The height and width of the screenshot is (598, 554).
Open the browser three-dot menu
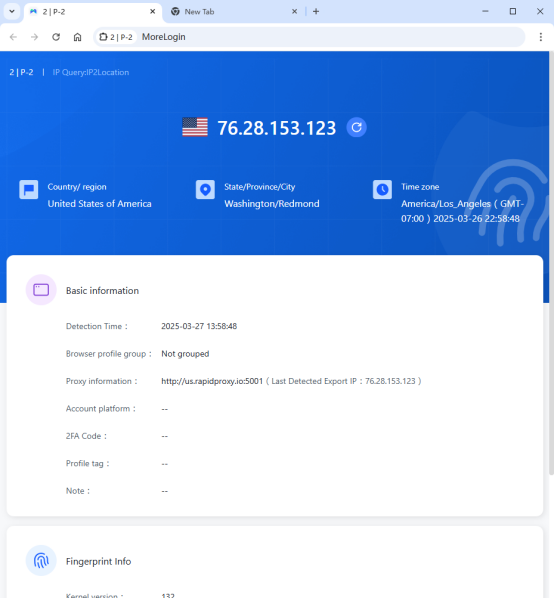[x=541, y=37]
